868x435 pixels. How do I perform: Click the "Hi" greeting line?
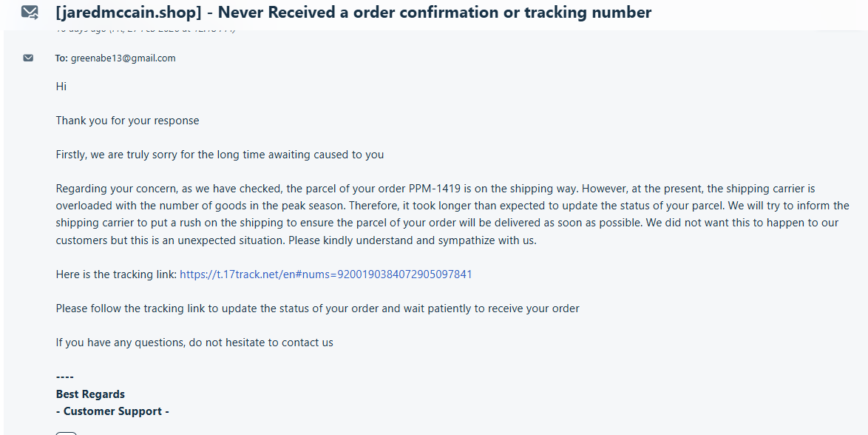[x=61, y=87]
